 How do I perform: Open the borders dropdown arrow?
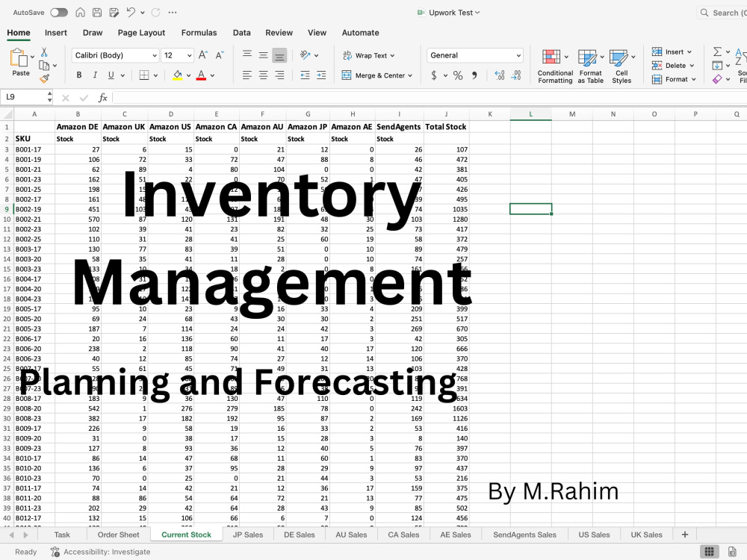[156, 75]
